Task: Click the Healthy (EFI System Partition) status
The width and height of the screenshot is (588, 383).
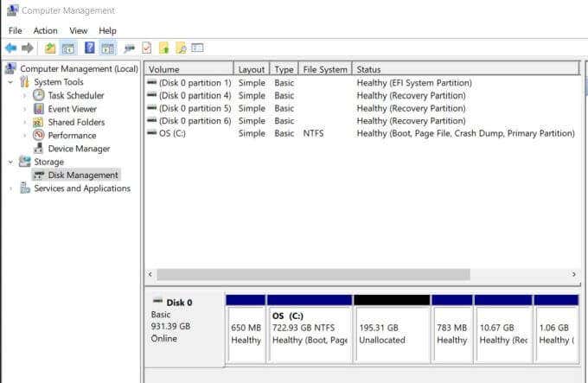Action: pyautogui.click(x=414, y=83)
